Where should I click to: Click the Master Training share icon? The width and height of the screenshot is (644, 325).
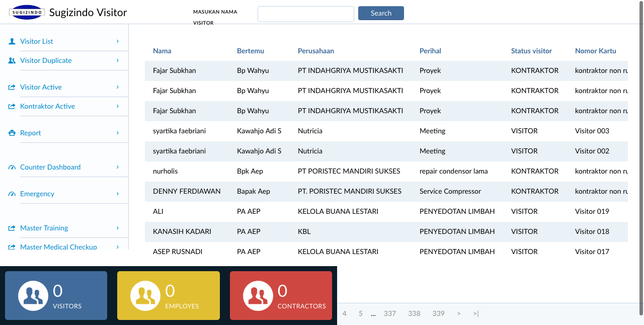coord(12,228)
